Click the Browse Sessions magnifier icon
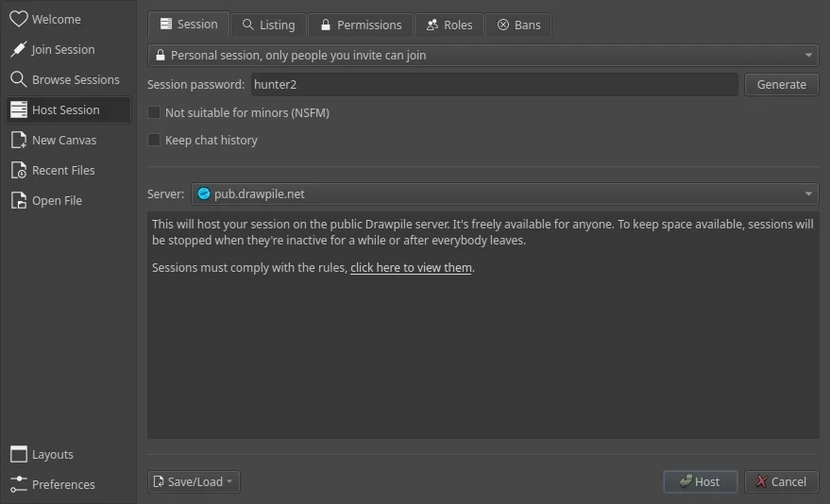Viewport: 830px width, 504px height. pyautogui.click(x=19, y=79)
